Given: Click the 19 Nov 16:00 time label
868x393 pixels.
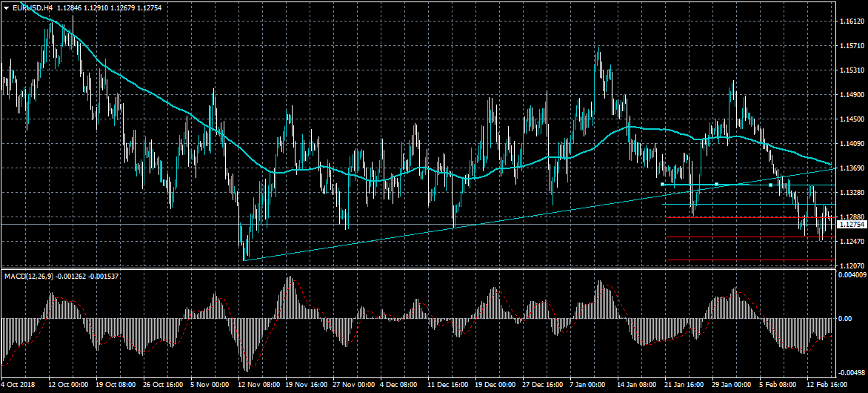Looking at the screenshot, I should (x=305, y=384).
